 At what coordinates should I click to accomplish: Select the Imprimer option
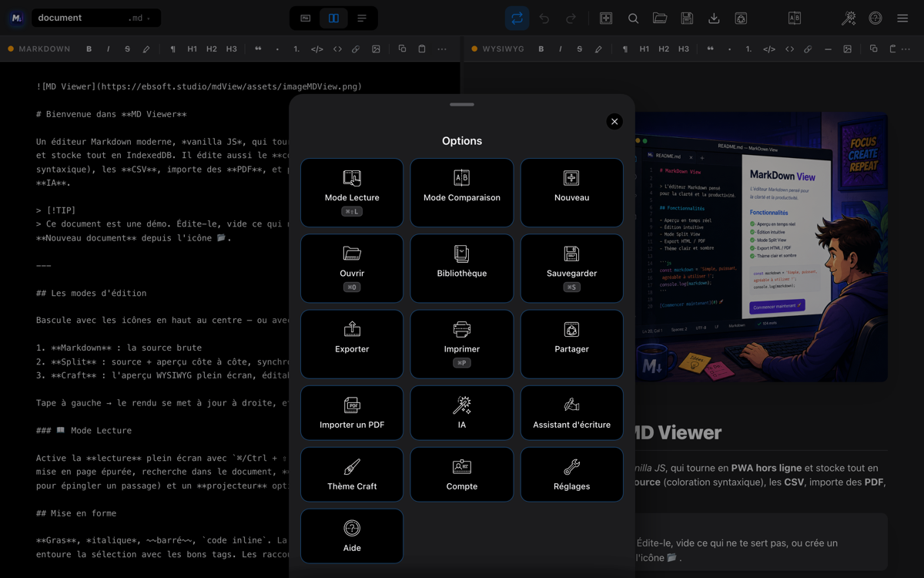click(x=462, y=344)
